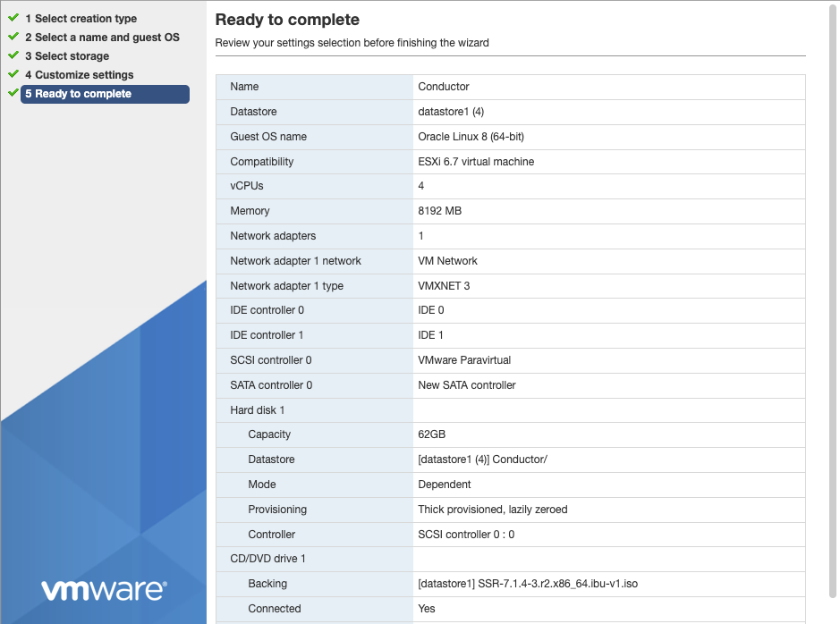Click the vCPUs value 4
Viewport: 840px width, 624px height.
pyautogui.click(x=421, y=186)
